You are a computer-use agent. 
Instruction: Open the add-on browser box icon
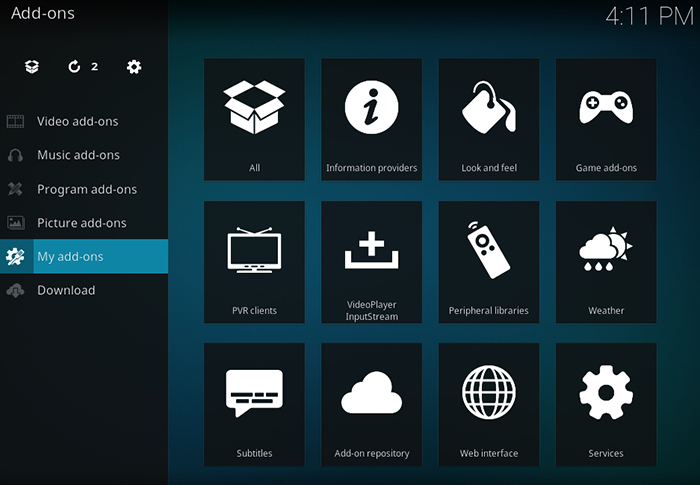pyautogui.click(x=32, y=67)
